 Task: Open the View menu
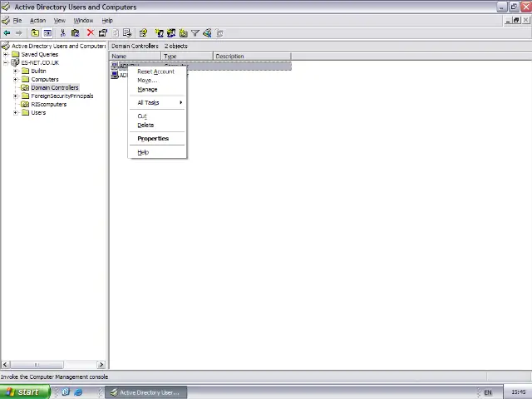tap(59, 20)
